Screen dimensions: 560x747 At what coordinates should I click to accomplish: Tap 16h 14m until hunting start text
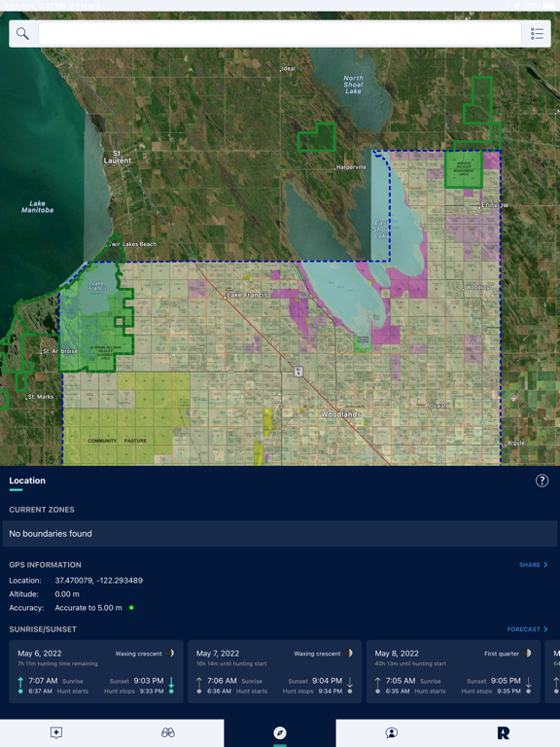231,663
